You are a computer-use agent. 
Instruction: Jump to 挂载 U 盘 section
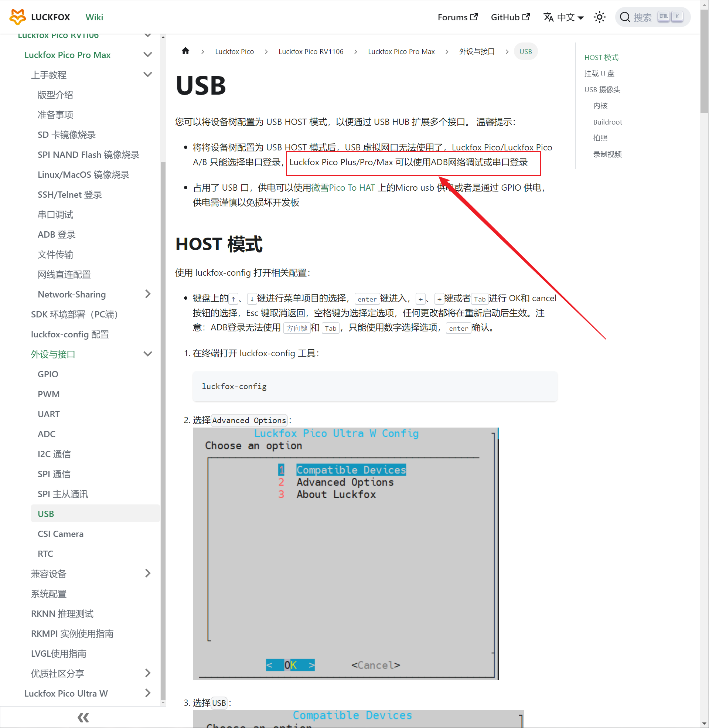600,74
